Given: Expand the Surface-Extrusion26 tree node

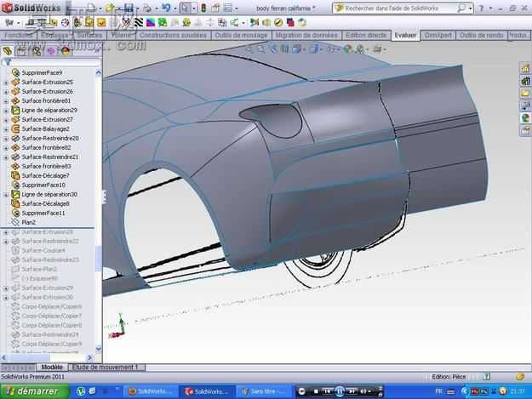Looking at the screenshot, I should [x=6, y=92].
